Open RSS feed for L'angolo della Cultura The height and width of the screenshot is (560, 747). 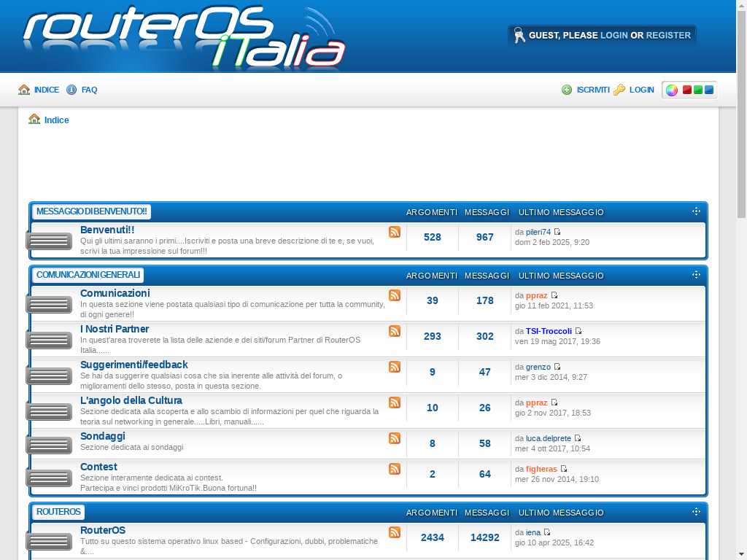click(395, 402)
